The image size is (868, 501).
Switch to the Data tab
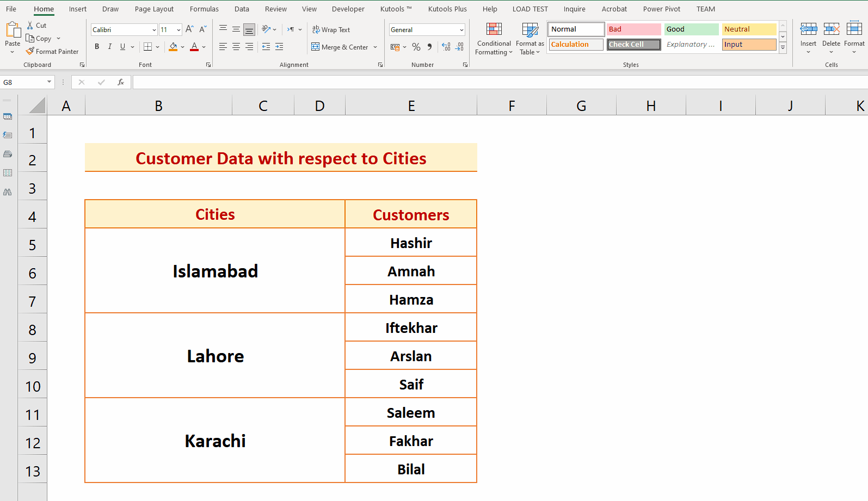[x=242, y=9]
